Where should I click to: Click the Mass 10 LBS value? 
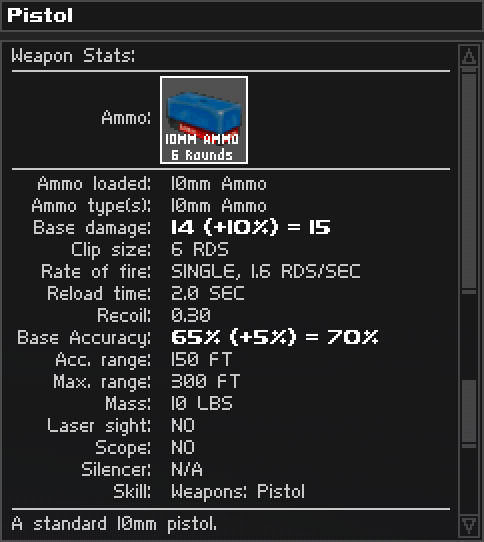click(x=202, y=403)
